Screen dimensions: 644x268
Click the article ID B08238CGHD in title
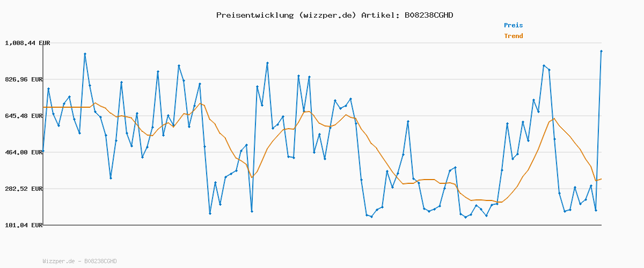pos(428,15)
